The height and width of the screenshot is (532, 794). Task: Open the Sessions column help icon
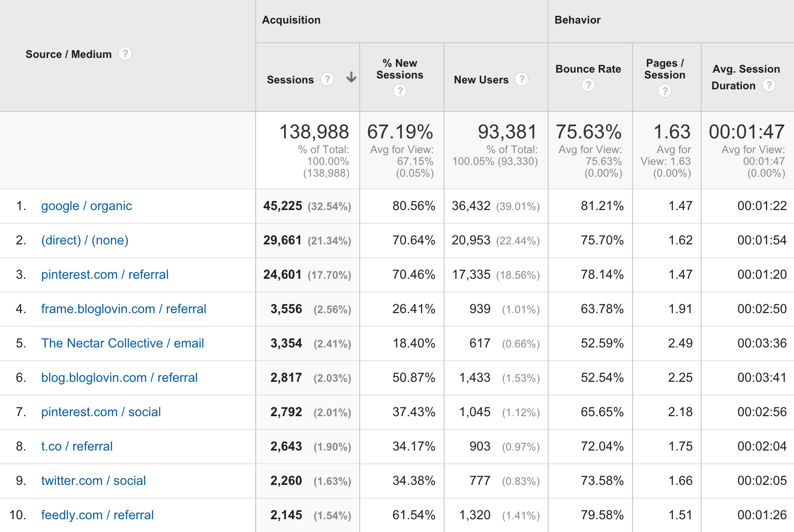(x=327, y=79)
